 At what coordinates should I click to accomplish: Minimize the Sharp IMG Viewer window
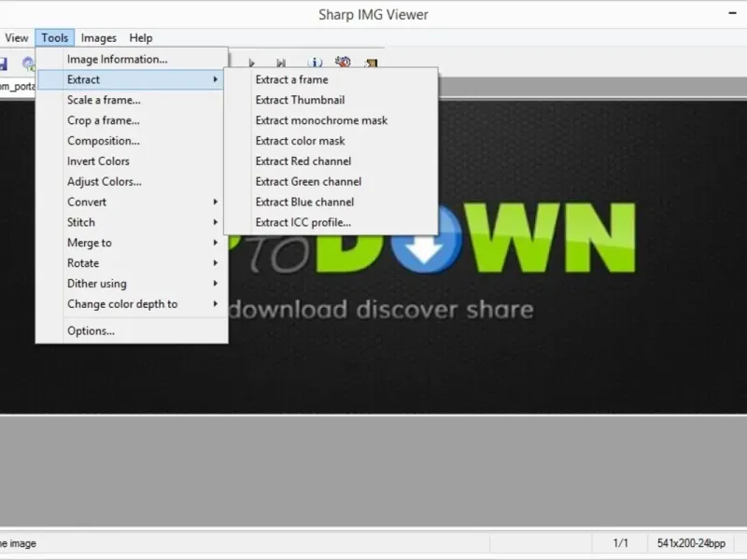(x=733, y=13)
